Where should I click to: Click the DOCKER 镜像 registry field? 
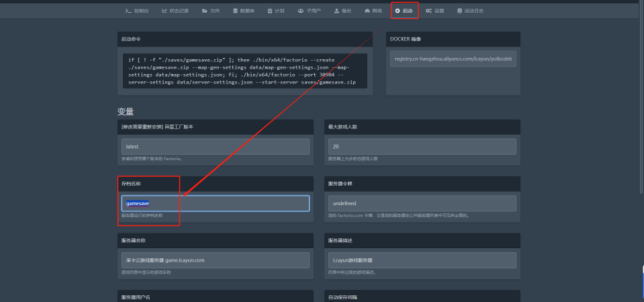[x=453, y=59]
